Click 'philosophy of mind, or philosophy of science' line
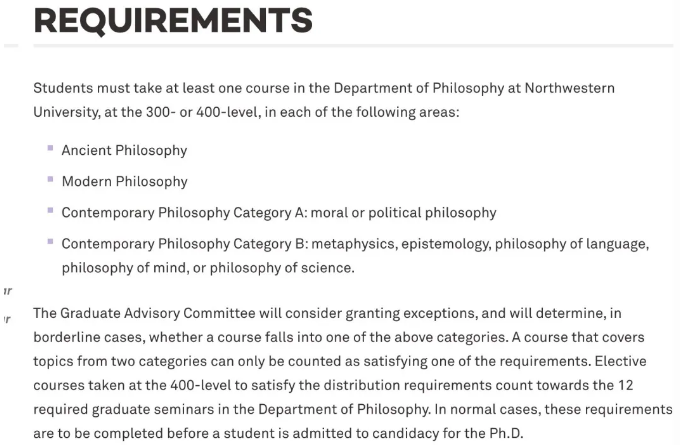Image resolution: width=680 pixels, height=445 pixels. [x=207, y=267]
